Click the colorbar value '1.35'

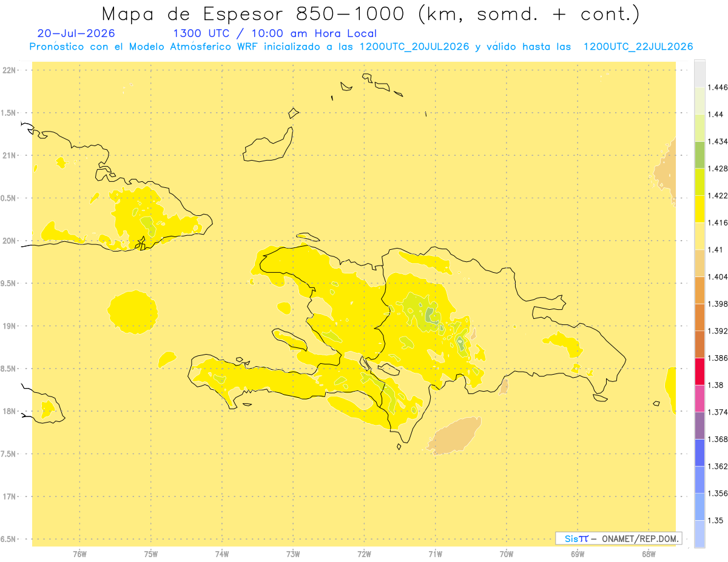(x=716, y=520)
